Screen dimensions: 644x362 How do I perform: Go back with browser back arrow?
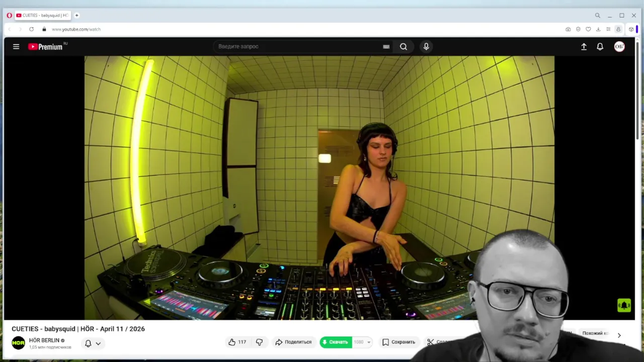(x=10, y=29)
